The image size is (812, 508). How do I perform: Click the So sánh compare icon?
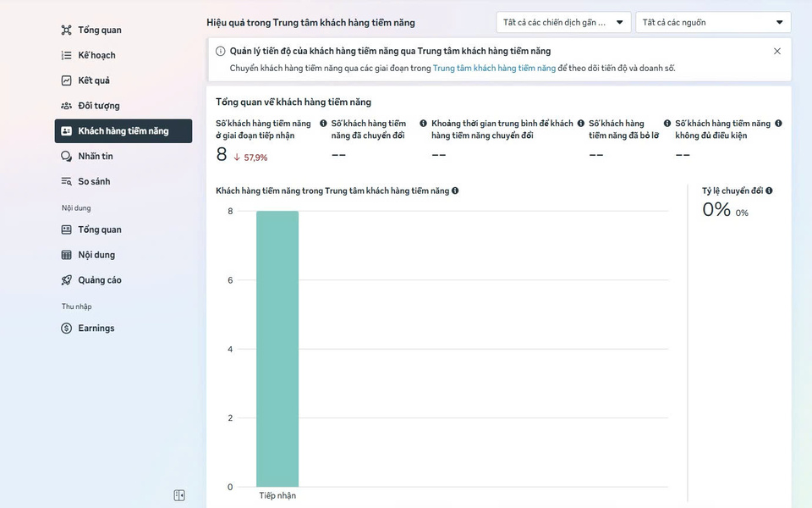click(x=67, y=182)
